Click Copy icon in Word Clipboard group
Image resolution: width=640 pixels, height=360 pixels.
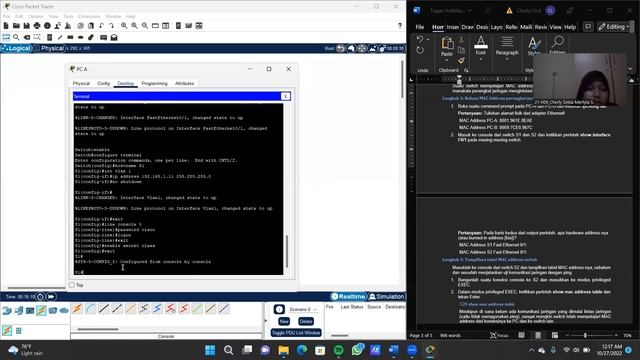tap(461, 50)
